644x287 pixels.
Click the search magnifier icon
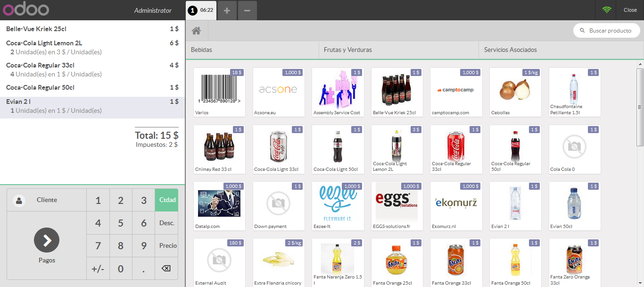(x=582, y=31)
